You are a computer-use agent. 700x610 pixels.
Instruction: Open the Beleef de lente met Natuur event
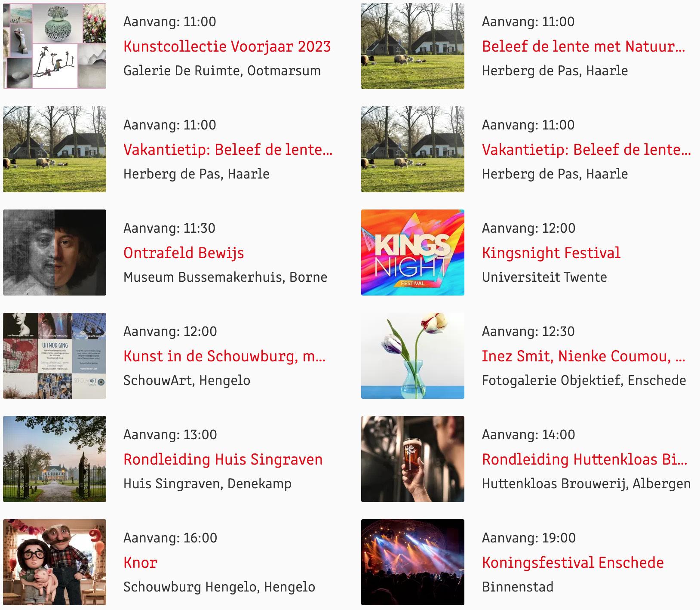[x=583, y=46]
